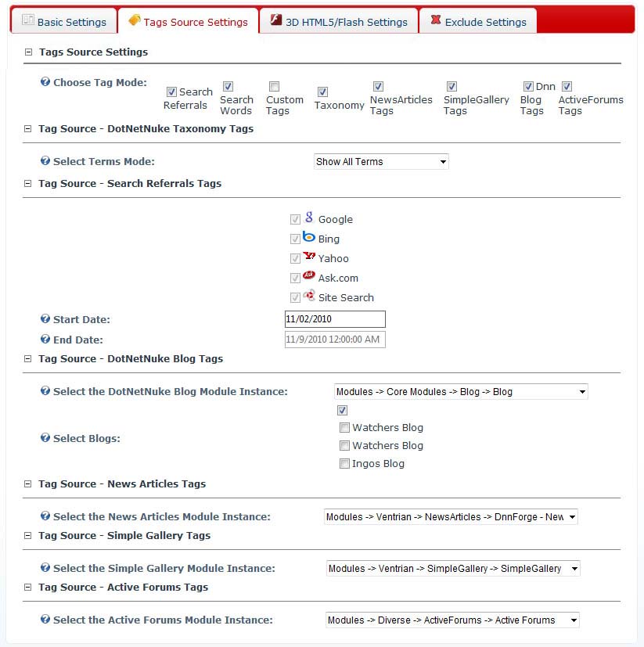Uncheck the Search Words tag mode
This screenshot has width=644, height=647.
(228, 86)
